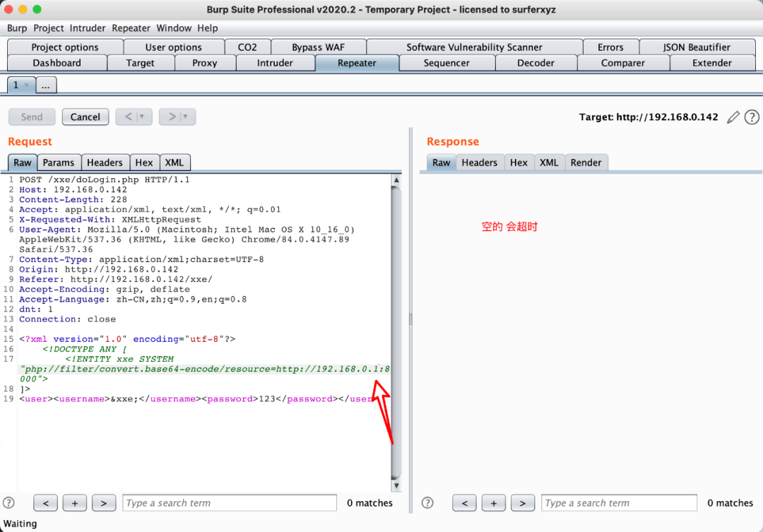Image resolution: width=763 pixels, height=532 pixels.
Task: Switch to main Intruder tab
Action: click(275, 63)
